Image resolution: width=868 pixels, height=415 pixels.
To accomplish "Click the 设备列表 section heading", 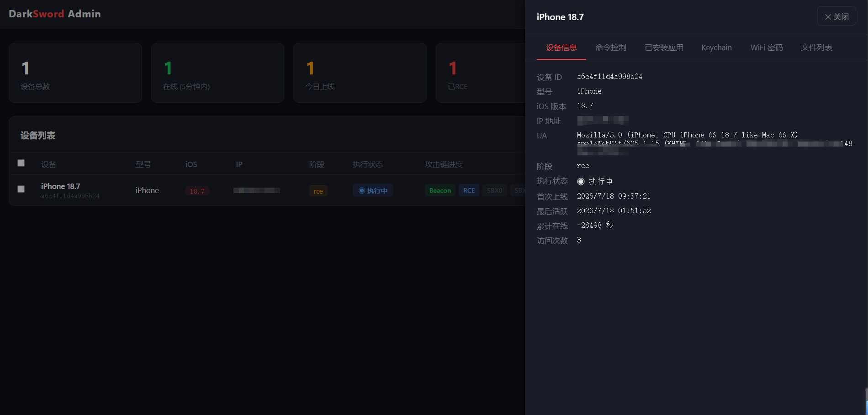I will pos(38,136).
